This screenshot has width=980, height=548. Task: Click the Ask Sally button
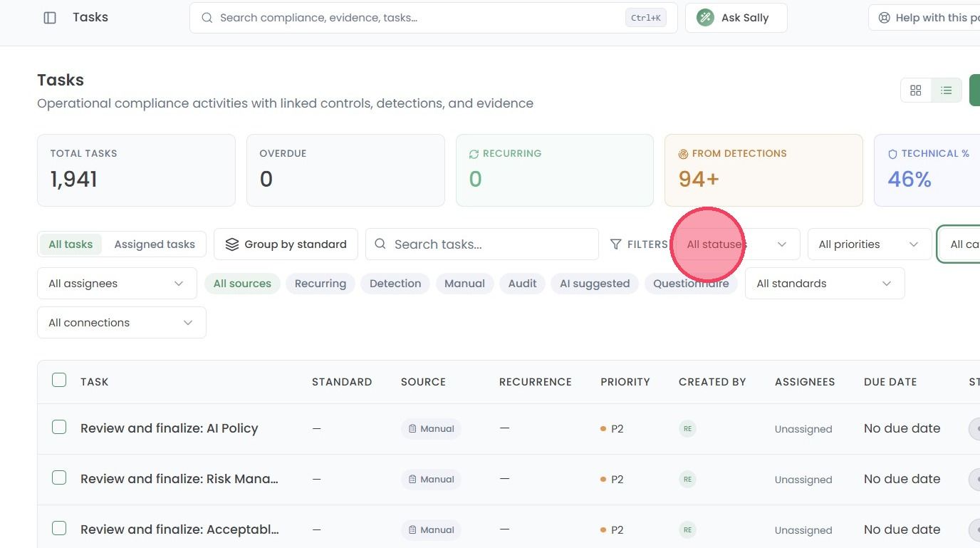pos(736,18)
